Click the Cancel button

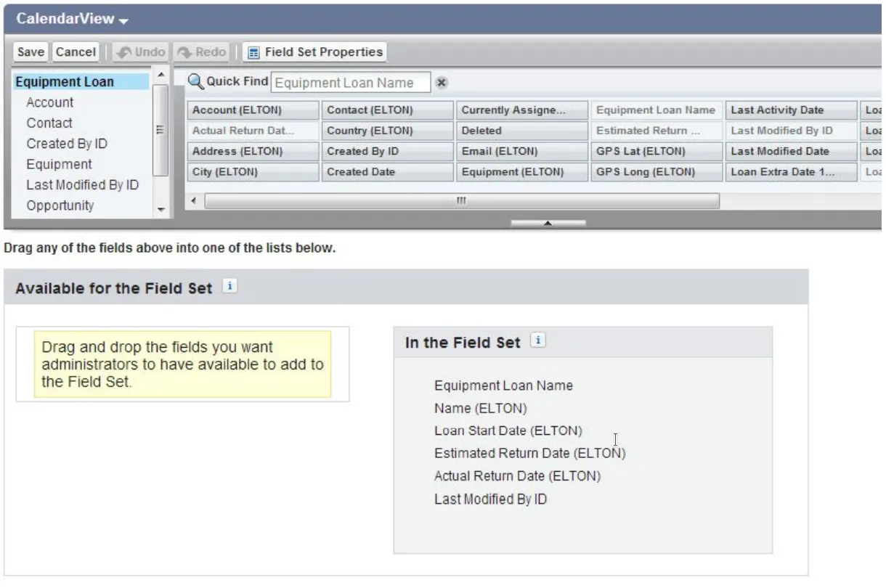76,52
